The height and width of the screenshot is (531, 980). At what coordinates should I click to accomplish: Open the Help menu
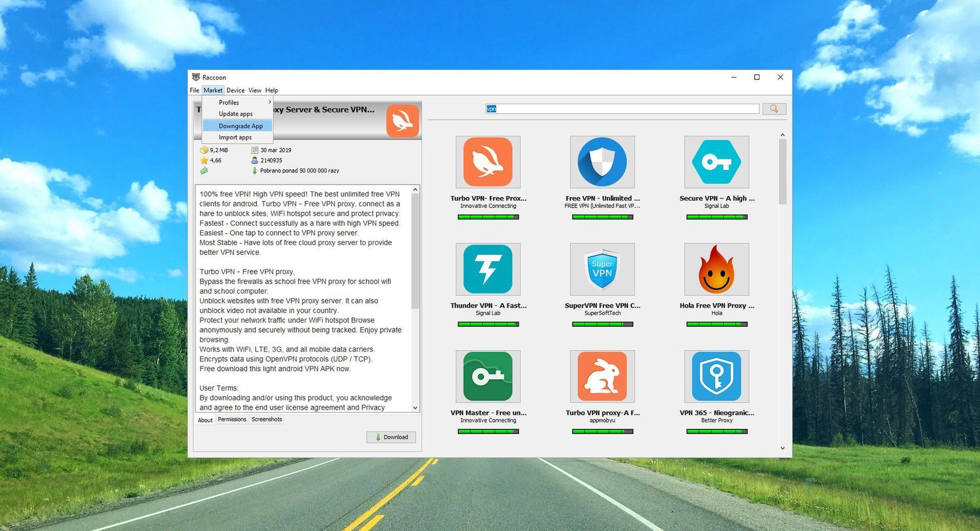pos(272,90)
